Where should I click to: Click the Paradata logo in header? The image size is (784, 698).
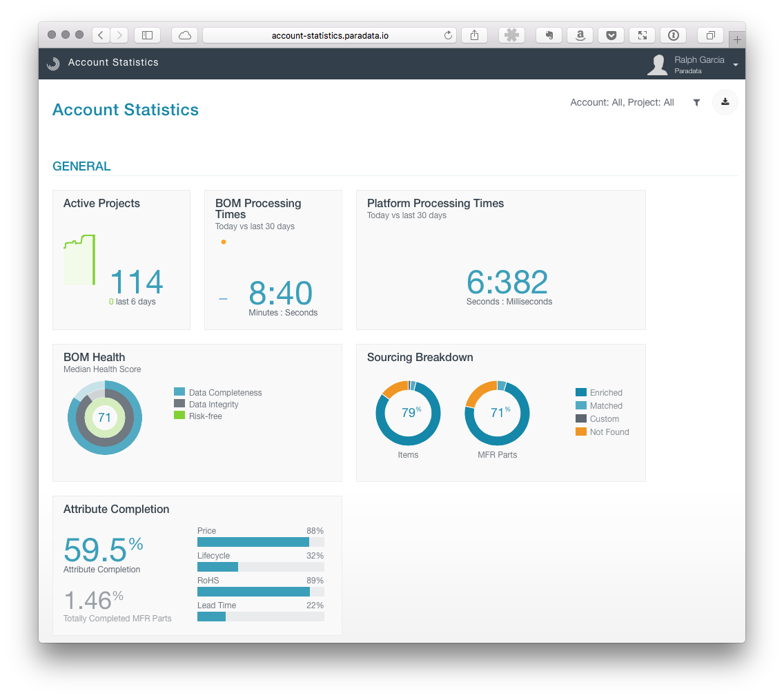pos(53,64)
